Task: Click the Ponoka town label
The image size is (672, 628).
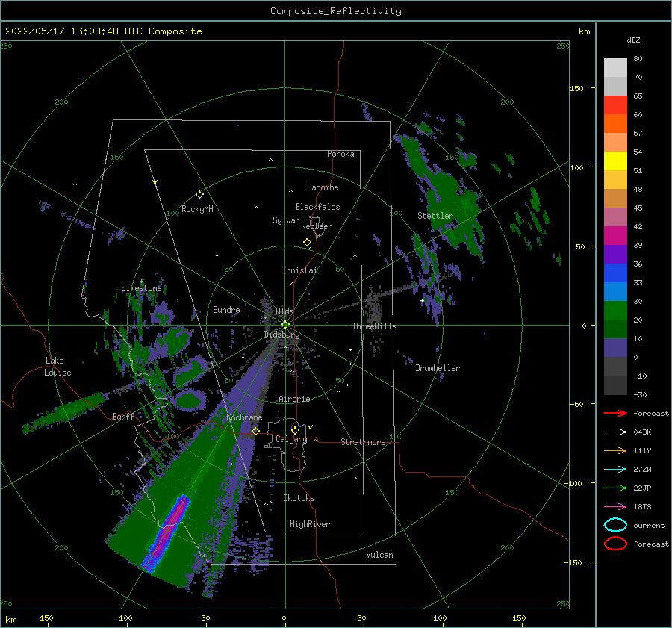Action: (340, 154)
